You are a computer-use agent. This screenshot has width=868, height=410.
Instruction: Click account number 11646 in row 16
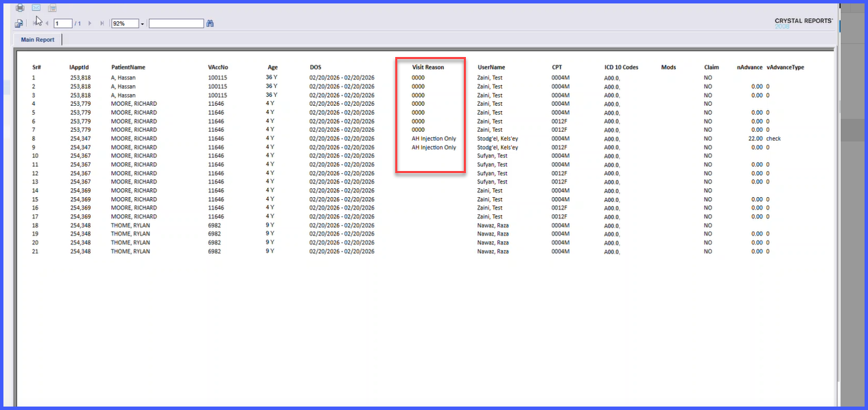coord(215,208)
